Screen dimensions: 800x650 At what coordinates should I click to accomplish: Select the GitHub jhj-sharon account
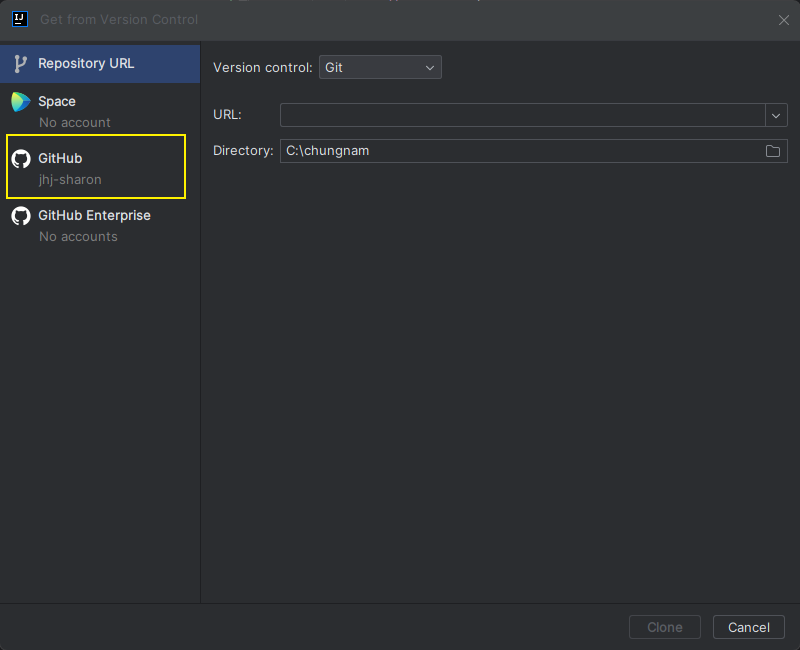click(96, 167)
